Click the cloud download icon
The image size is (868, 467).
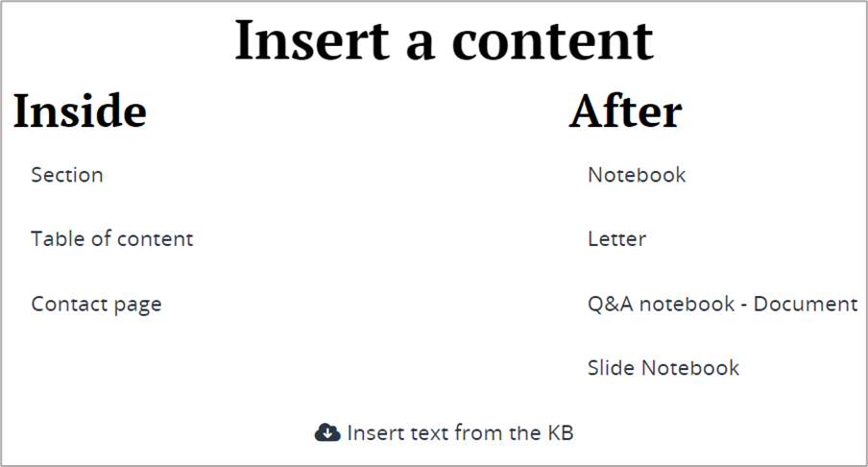point(327,432)
